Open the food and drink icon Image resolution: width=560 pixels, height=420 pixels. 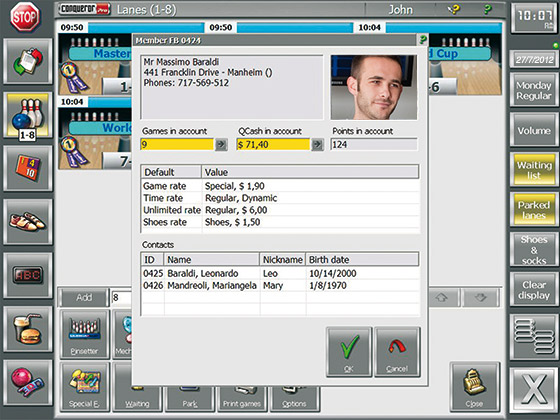click(x=28, y=329)
